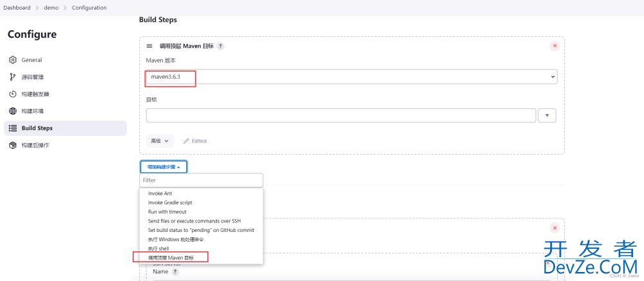Click the Configure heading
This screenshot has width=644, height=281.
click(x=32, y=34)
